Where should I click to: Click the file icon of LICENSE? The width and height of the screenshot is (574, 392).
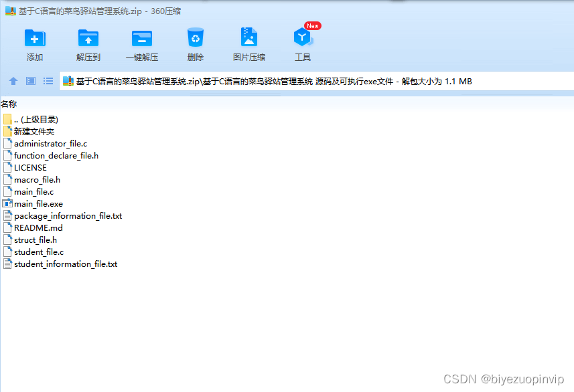coord(7,167)
